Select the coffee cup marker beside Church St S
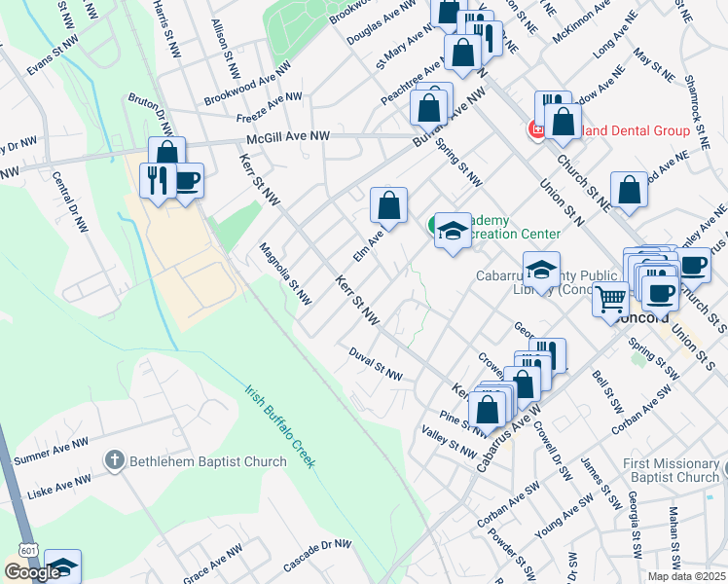 coord(695,266)
